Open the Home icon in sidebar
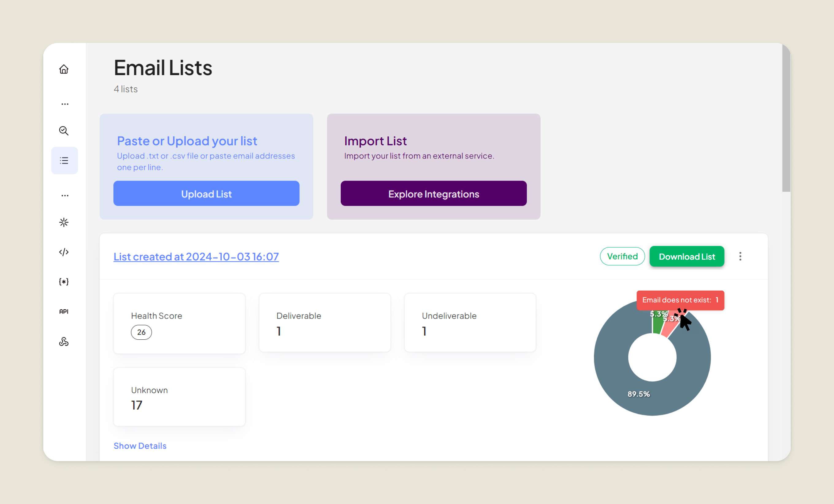The image size is (834, 504). (64, 69)
